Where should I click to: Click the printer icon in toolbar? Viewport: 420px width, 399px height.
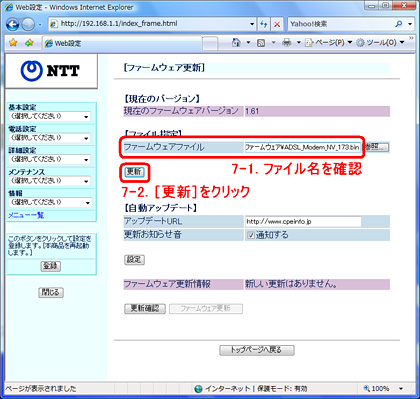pos(286,43)
